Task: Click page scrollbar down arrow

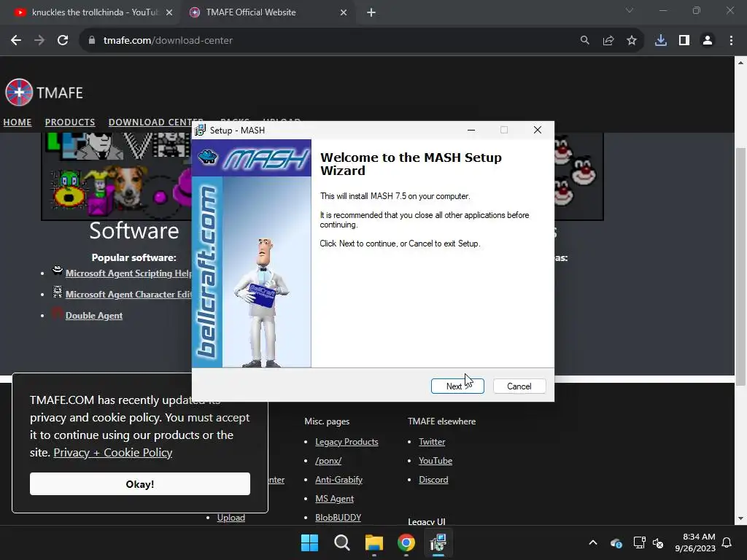Action: (741, 518)
